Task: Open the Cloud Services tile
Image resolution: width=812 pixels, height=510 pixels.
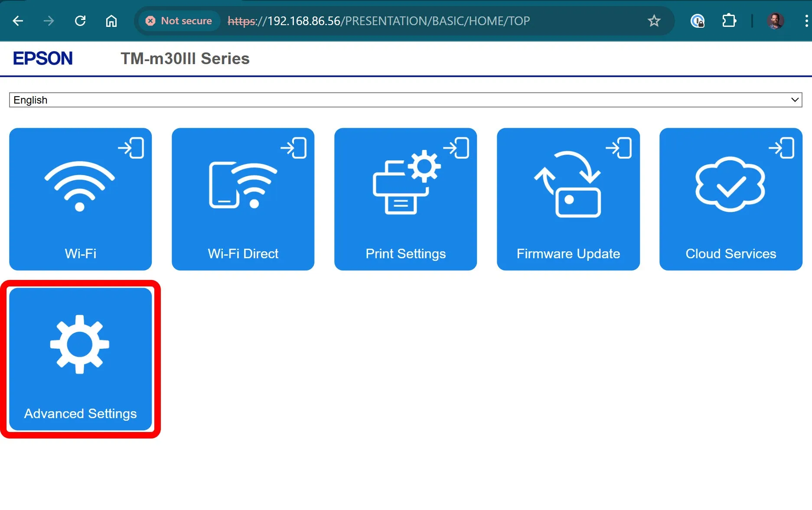Action: coord(731,199)
